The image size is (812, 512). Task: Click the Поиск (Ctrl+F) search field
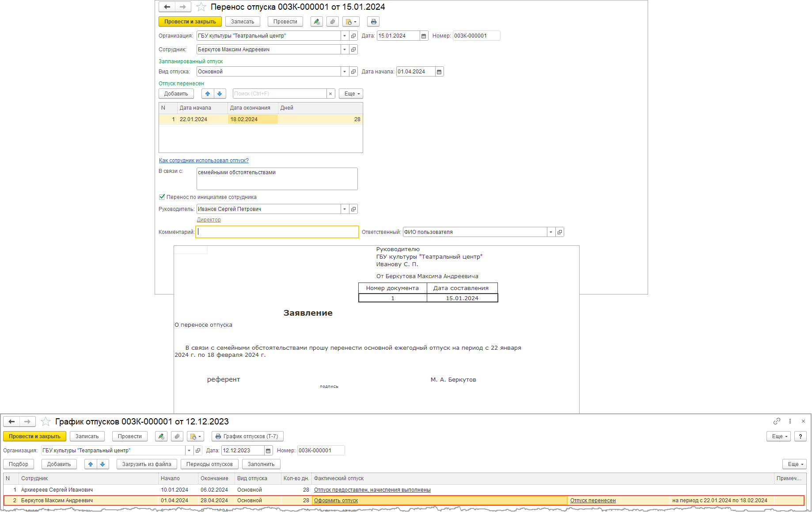click(280, 94)
